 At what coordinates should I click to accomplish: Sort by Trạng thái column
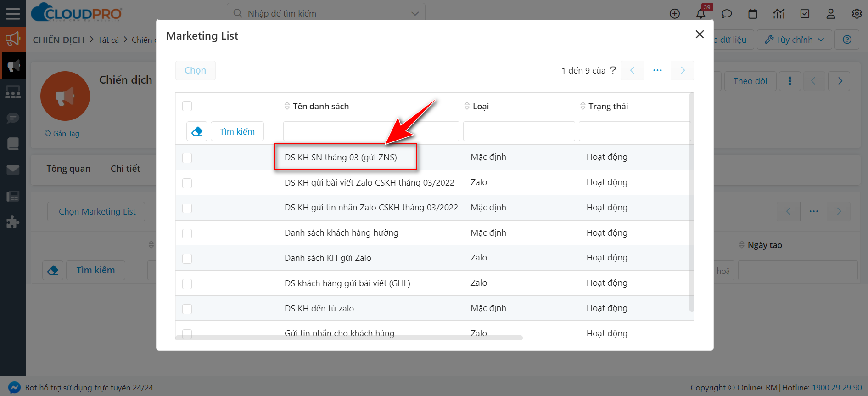(604, 106)
